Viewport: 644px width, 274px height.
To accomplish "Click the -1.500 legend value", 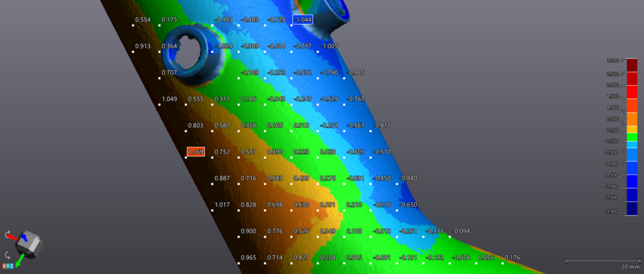I will [x=612, y=175].
